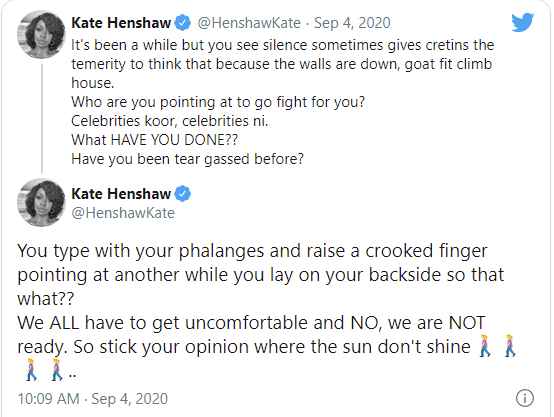Click the verified badge in the parent tweet

[183, 23]
